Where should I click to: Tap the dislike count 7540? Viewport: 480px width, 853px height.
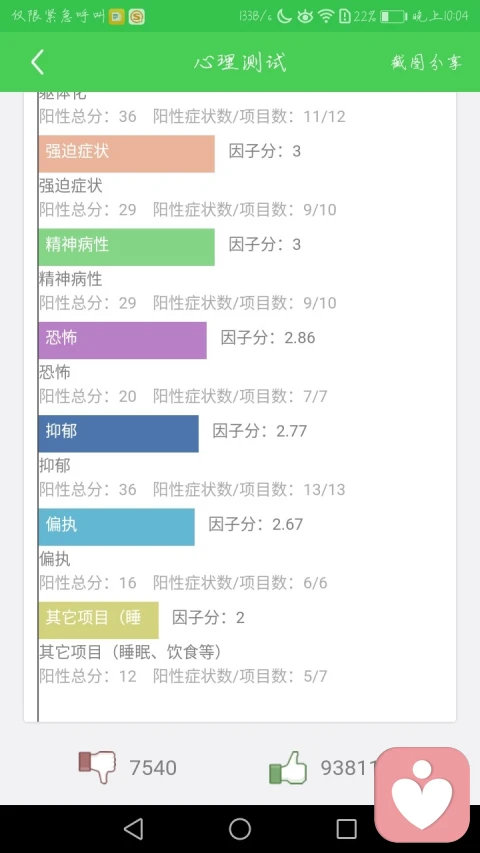(x=153, y=768)
